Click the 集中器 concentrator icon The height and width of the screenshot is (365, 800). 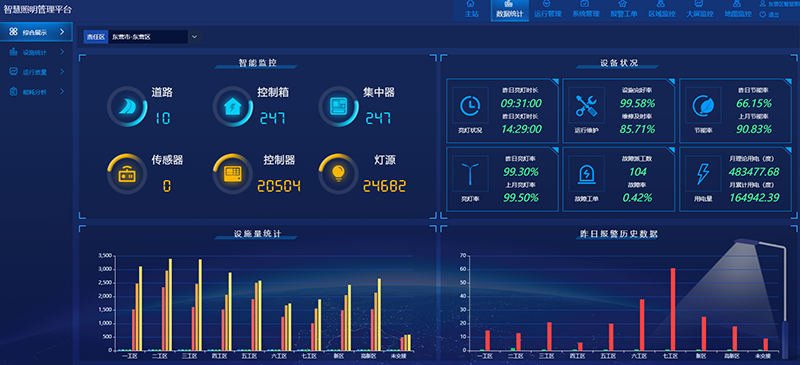click(x=338, y=106)
